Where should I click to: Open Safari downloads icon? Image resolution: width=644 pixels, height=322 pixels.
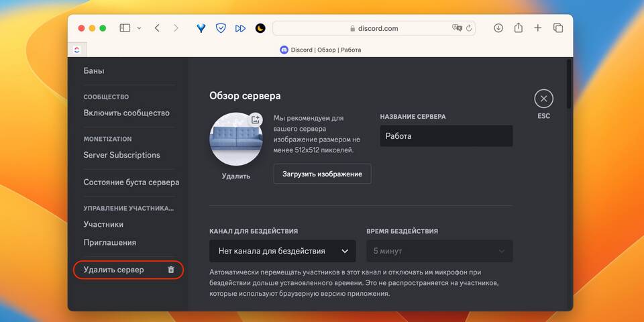coord(498,28)
